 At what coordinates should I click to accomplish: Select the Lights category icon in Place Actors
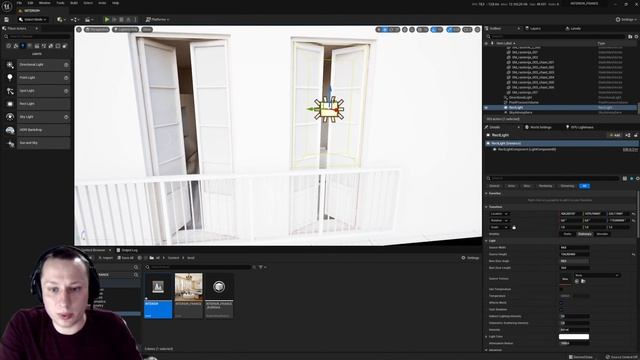[23, 46]
